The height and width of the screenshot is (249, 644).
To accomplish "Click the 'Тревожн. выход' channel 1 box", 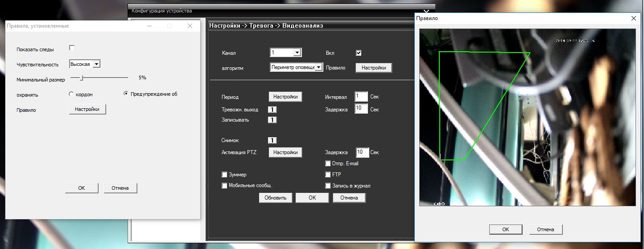I will [272, 110].
